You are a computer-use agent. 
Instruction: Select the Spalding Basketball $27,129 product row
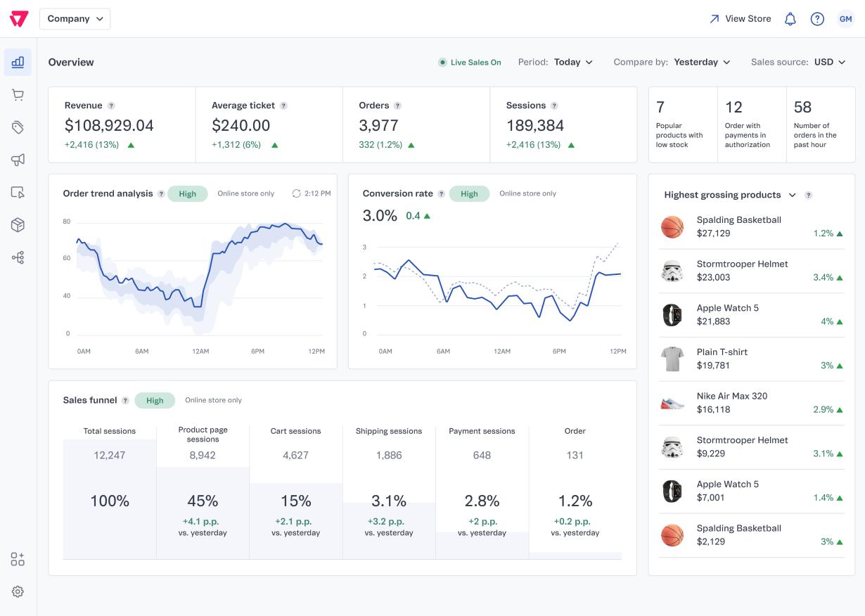(752, 227)
